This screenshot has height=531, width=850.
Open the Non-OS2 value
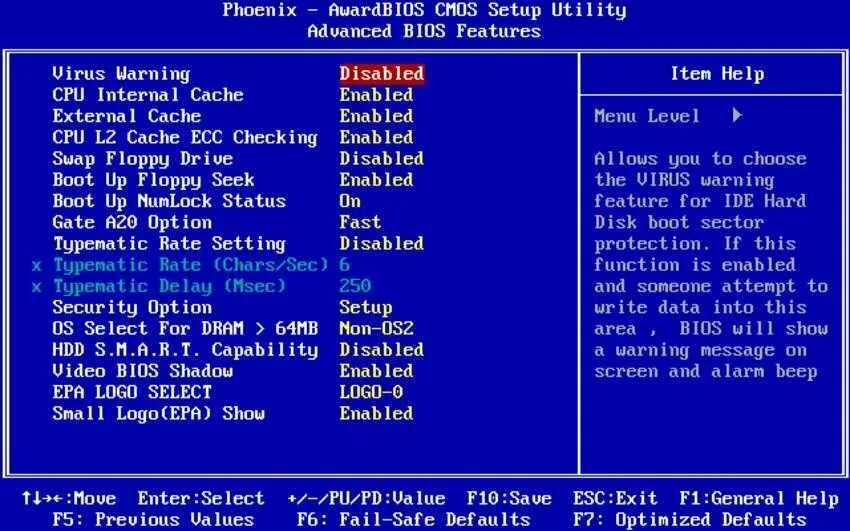(x=376, y=328)
